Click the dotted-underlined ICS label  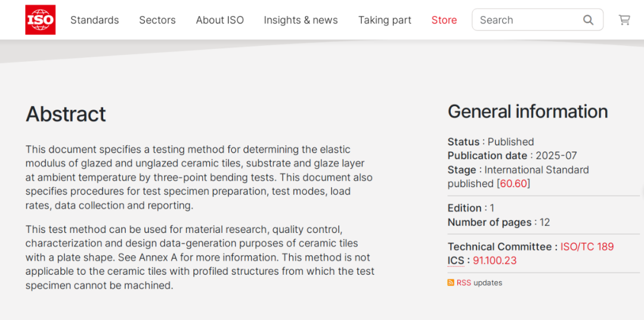[x=456, y=260]
